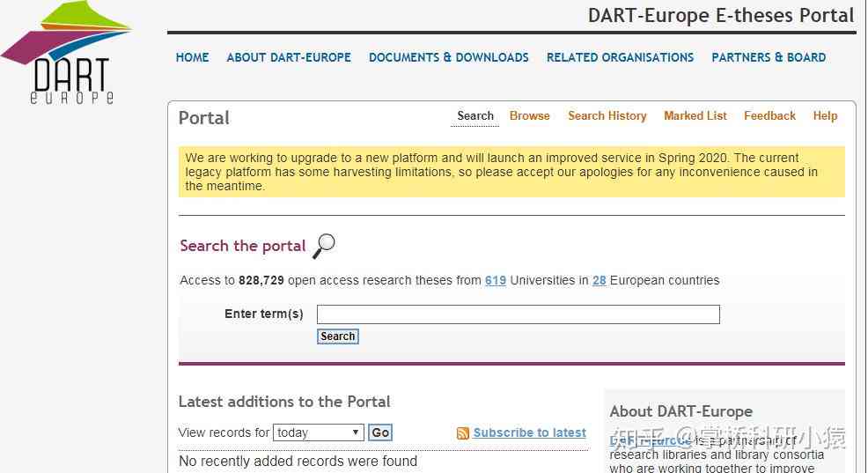Click the 828,729 theses count text
This screenshot has height=473, width=868.
pyautogui.click(x=261, y=280)
